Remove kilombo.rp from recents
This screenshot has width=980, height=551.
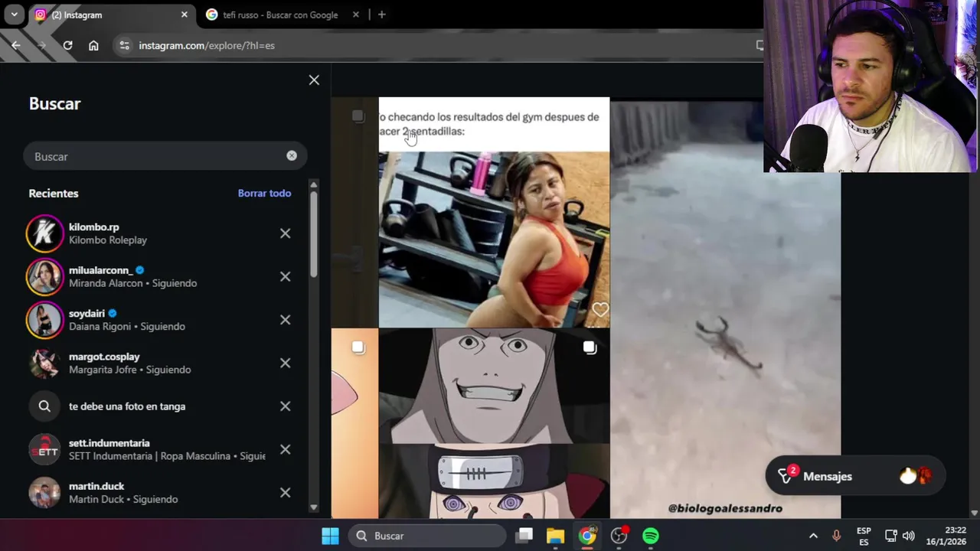[285, 233]
